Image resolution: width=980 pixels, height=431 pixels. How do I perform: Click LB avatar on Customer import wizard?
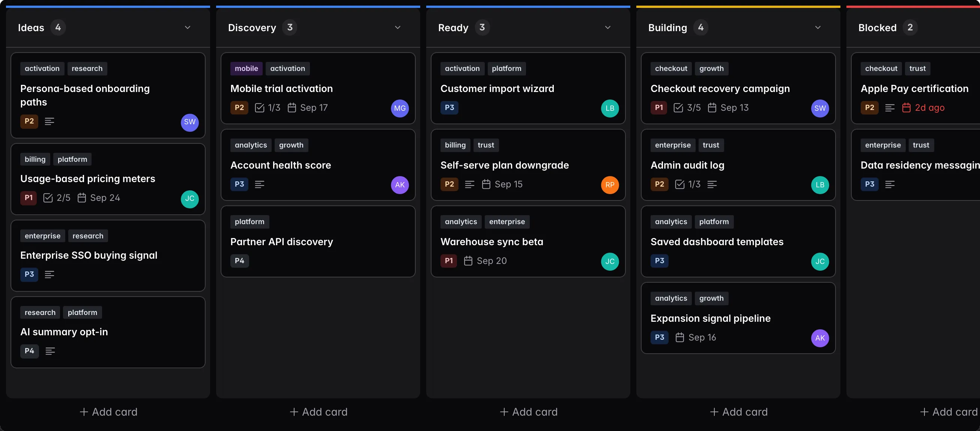click(x=609, y=109)
